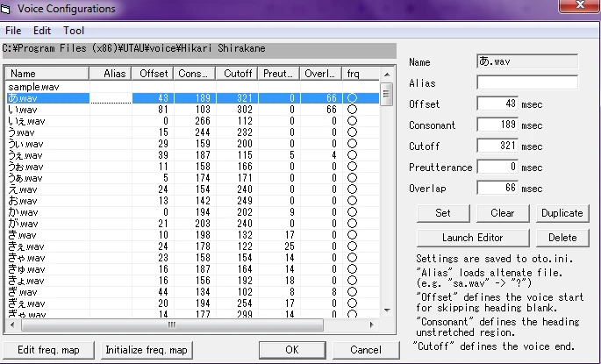The width and height of the screenshot is (601, 364).
Task: Open the Edit menu
Action: click(42, 31)
